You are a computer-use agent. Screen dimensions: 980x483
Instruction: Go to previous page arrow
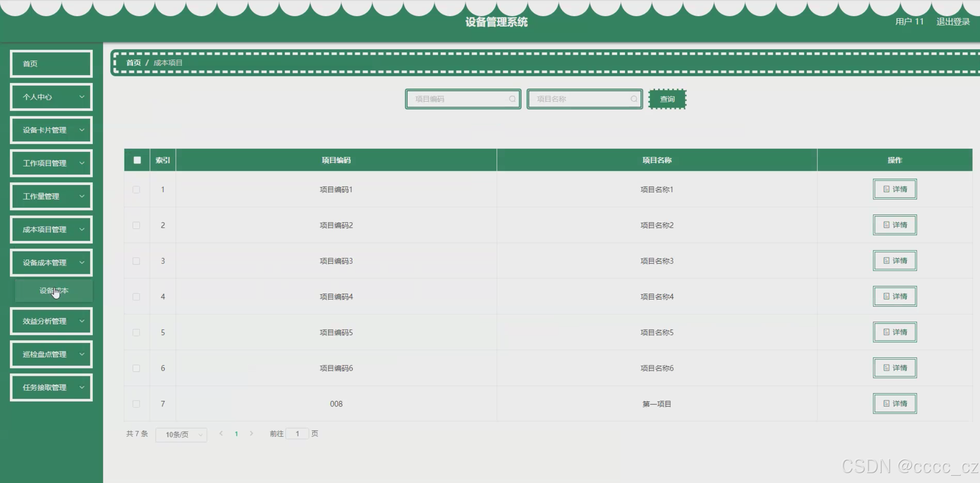(221, 434)
